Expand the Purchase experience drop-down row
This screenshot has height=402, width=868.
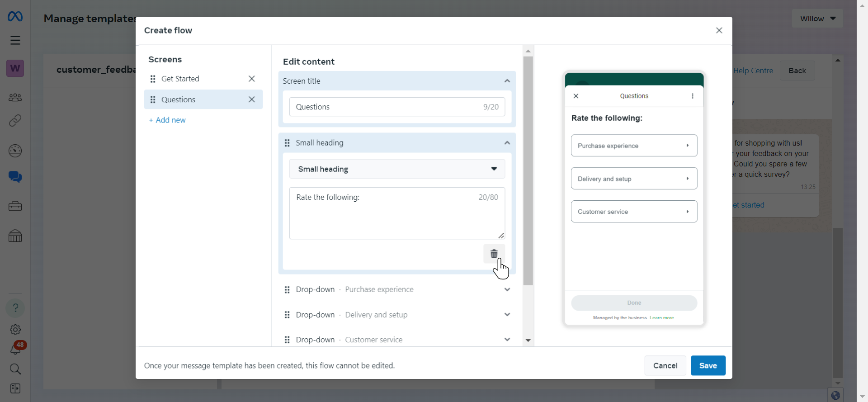[507, 289]
